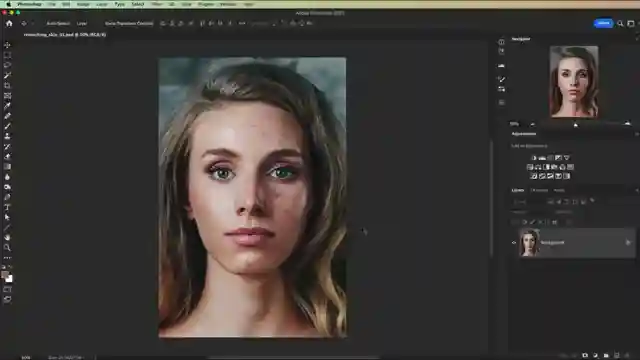Add a Curves adjustment
Screen dimensions: 640x360
(x=550, y=158)
